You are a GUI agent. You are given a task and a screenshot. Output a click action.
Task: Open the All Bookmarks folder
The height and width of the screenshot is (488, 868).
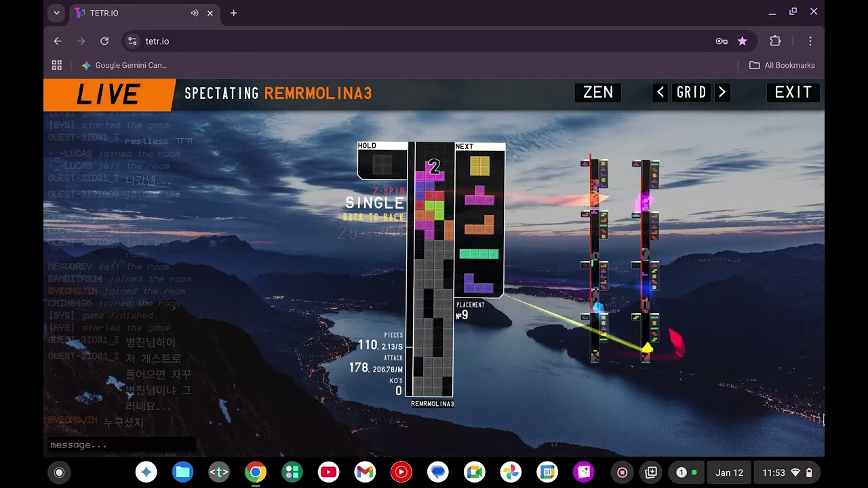[782, 65]
